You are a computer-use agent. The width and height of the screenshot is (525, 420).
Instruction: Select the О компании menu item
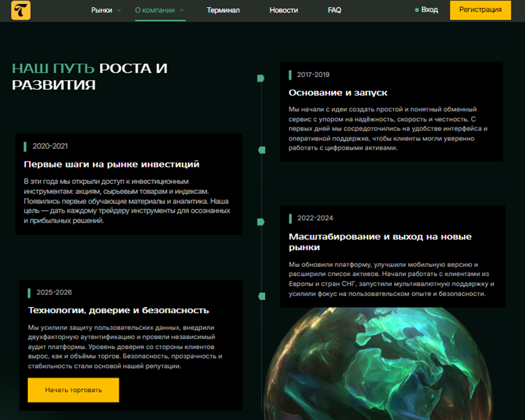point(155,10)
